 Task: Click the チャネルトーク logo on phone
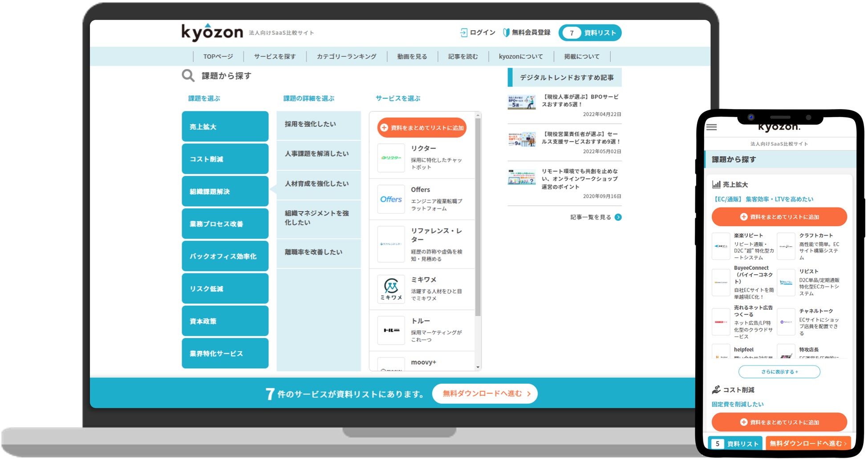[786, 322]
